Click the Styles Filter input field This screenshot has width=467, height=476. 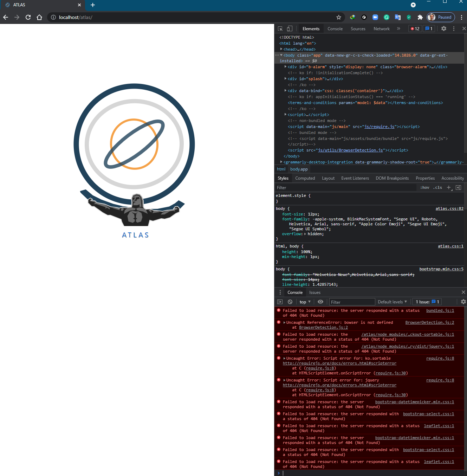click(x=346, y=188)
